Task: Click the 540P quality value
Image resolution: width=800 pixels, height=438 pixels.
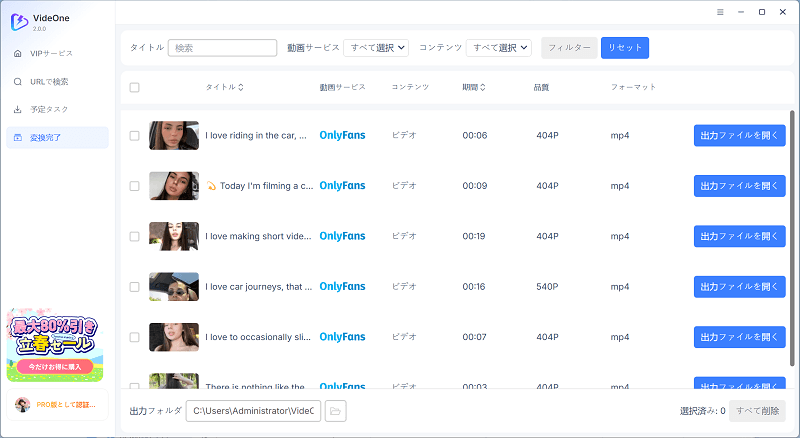Action: pyautogui.click(x=547, y=287)
